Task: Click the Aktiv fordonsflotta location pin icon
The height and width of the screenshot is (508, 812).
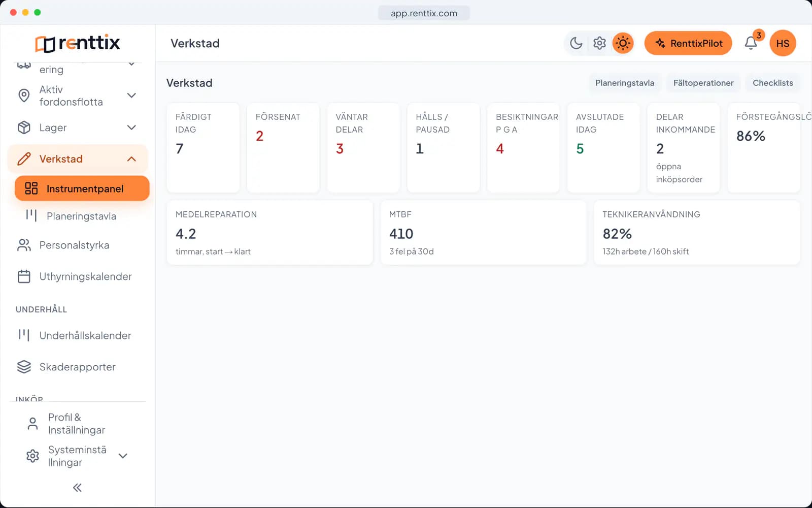Action: pyautogui.click(x=24, y=96)
